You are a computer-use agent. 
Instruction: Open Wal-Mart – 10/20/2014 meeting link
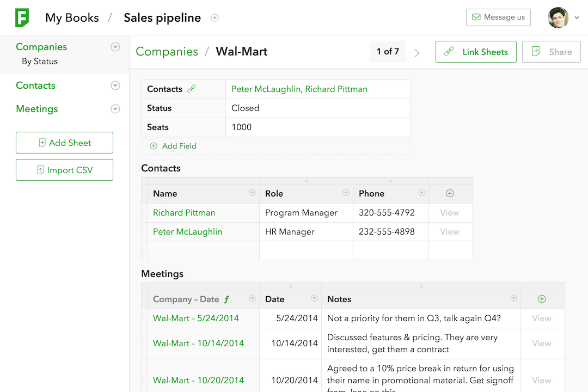[198, 381]
